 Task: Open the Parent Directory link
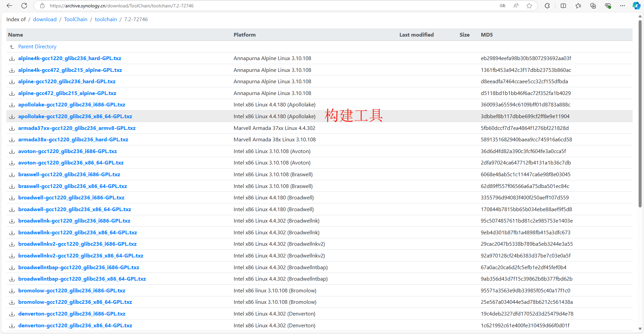pos(37,47)
